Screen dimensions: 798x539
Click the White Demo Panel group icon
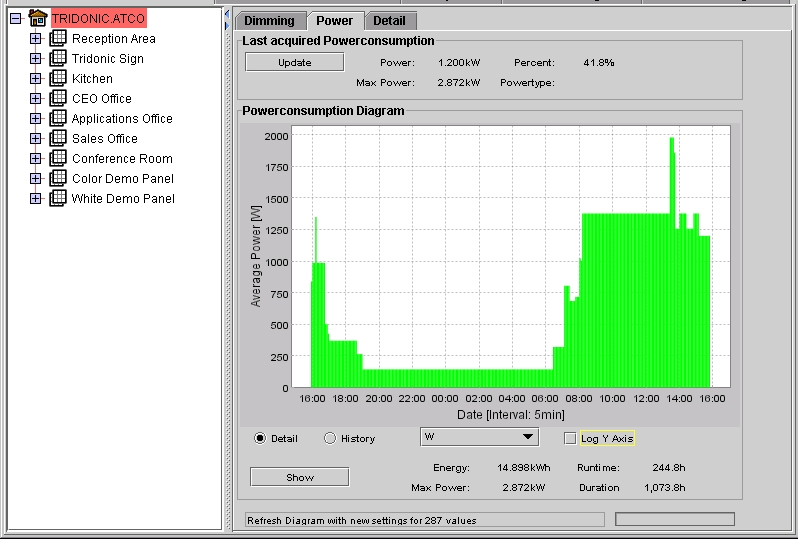coord(58,198)
